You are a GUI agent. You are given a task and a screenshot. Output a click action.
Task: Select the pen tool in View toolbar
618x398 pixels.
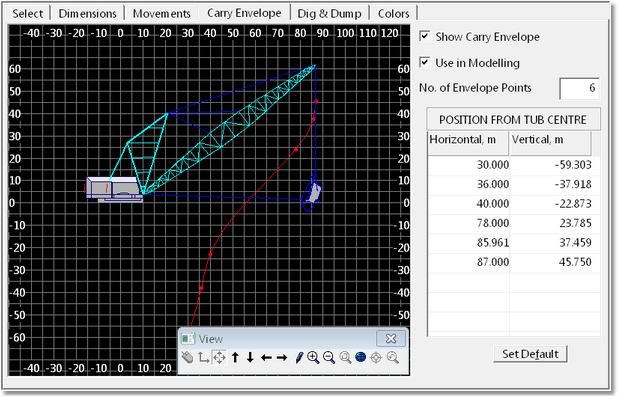coord(299,357)
